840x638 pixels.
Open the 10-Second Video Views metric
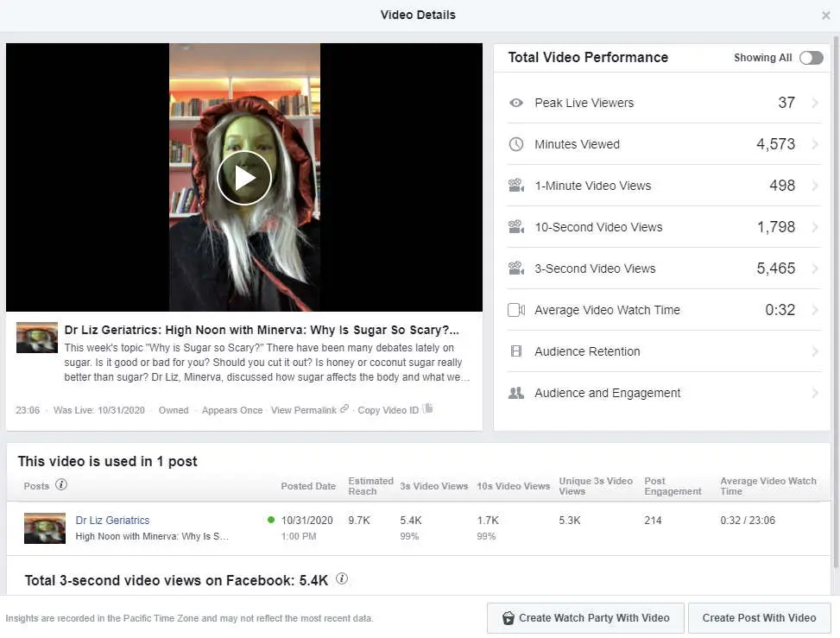pyautogui.click(x=664, y=227)
